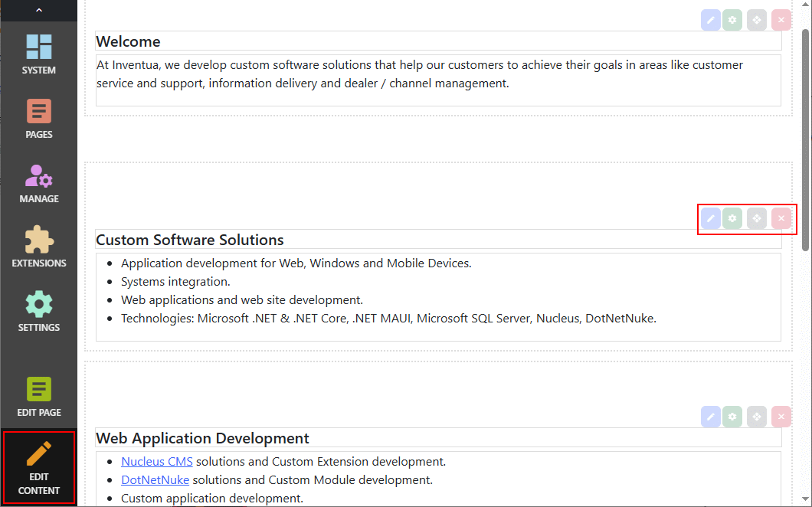Click the Edit Page button

[x=38, y=397]
